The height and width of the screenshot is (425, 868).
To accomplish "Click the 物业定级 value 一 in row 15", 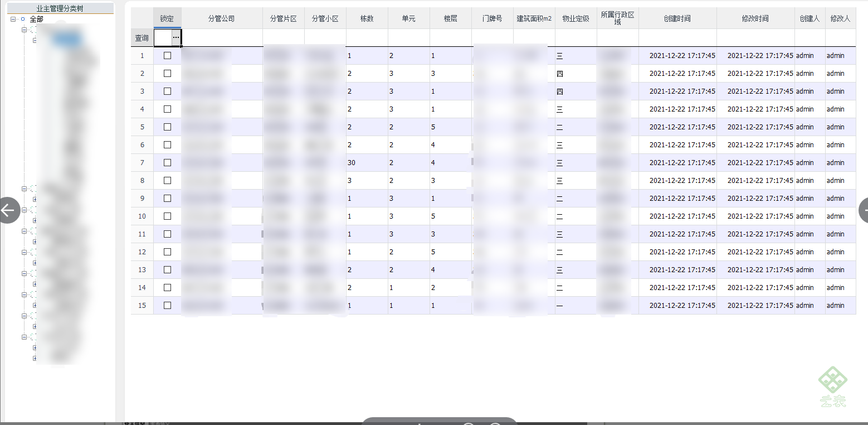I will (x=560, y=306).
